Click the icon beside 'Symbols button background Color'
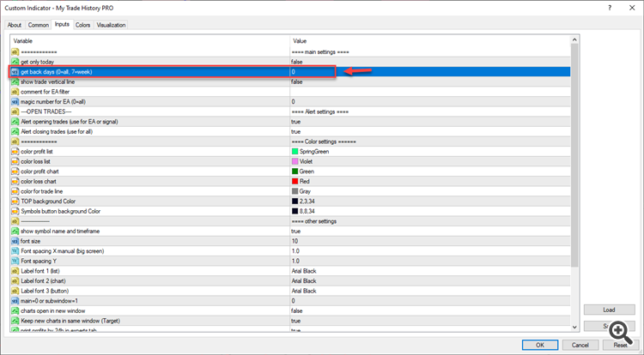The width and height of the screenshot is (644, 355). point(15,211)
